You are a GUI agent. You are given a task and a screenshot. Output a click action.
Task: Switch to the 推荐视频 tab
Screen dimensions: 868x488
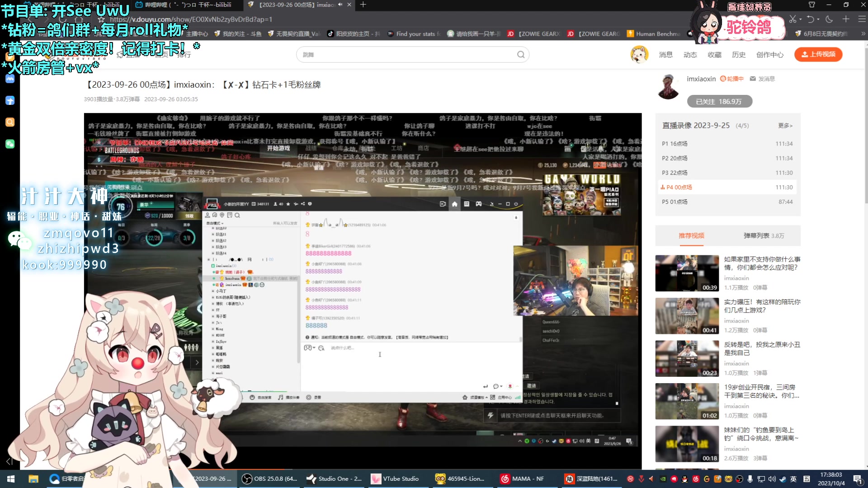(x=691, y=235)
